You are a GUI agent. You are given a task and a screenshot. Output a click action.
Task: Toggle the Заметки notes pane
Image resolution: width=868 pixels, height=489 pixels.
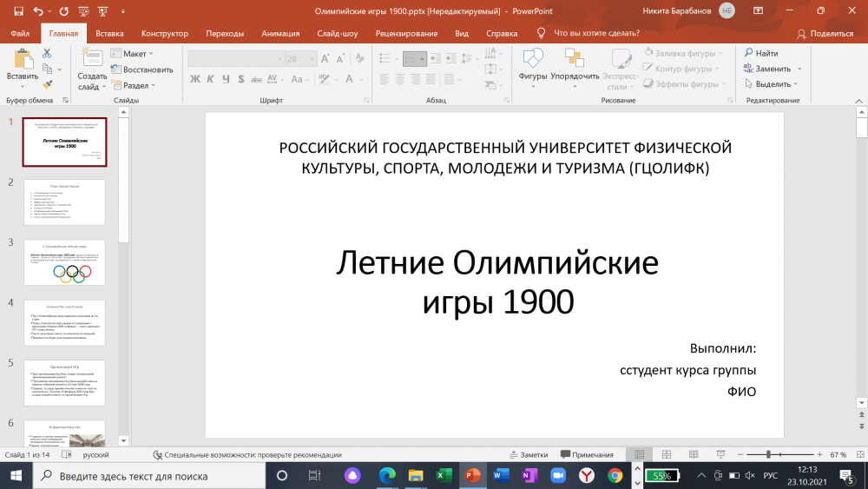click(529, 454)
